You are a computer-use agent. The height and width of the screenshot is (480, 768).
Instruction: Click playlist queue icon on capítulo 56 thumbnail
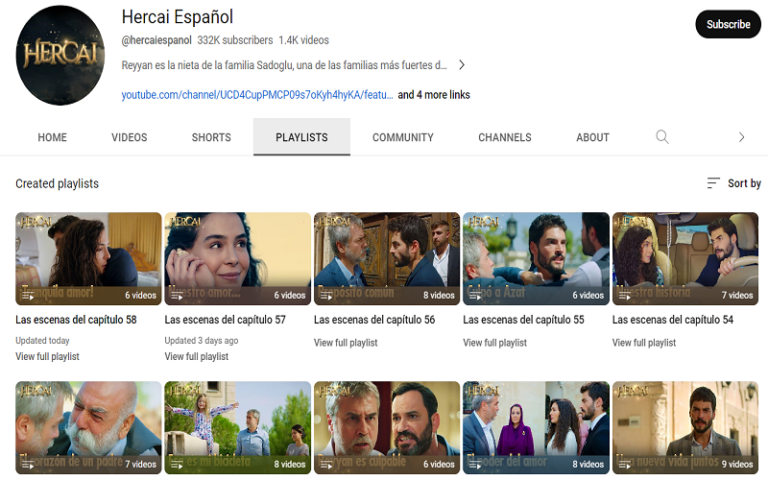326,295
